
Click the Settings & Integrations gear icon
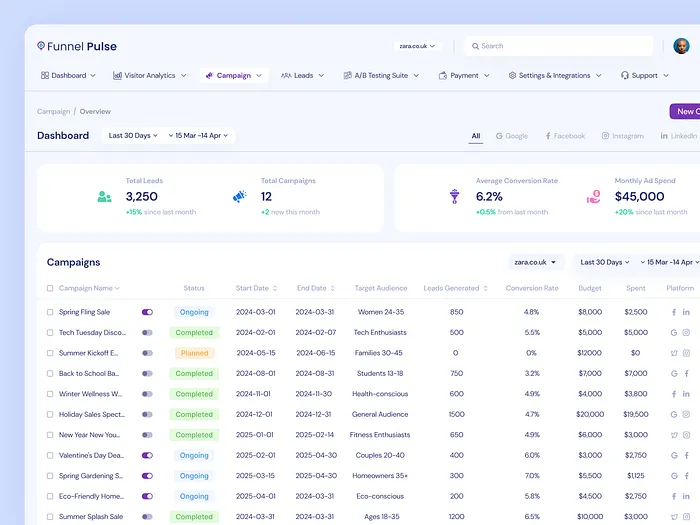point(512,75)
